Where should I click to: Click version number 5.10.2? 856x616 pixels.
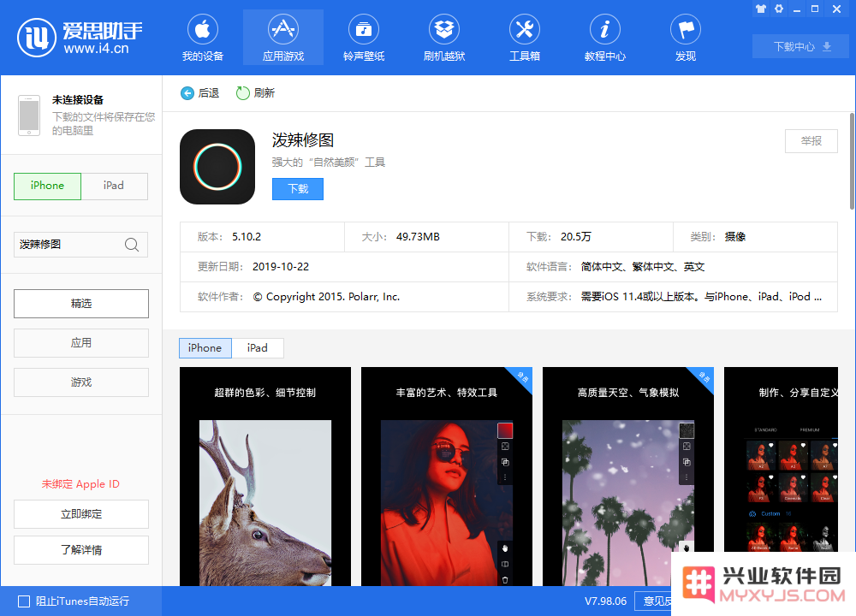[247, 237]
